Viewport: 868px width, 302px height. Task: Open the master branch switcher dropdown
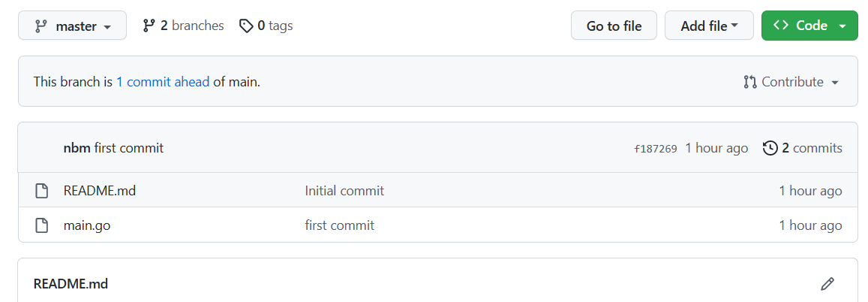point(73,26)
